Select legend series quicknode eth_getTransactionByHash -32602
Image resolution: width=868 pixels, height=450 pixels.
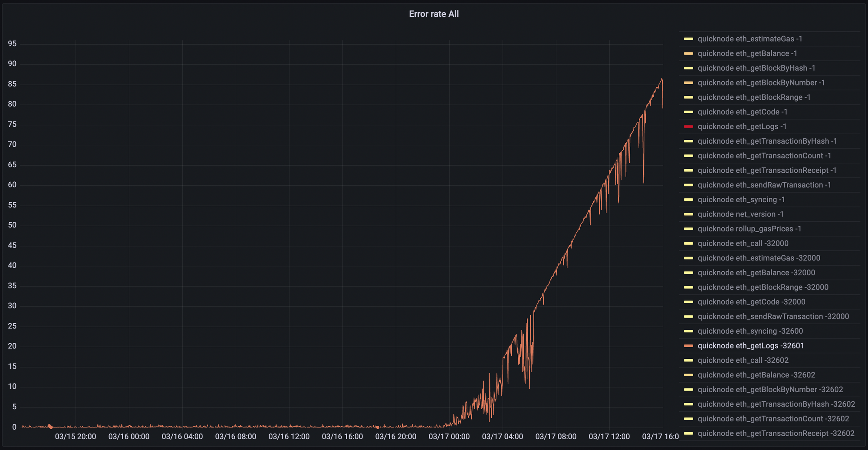point(776,404)
